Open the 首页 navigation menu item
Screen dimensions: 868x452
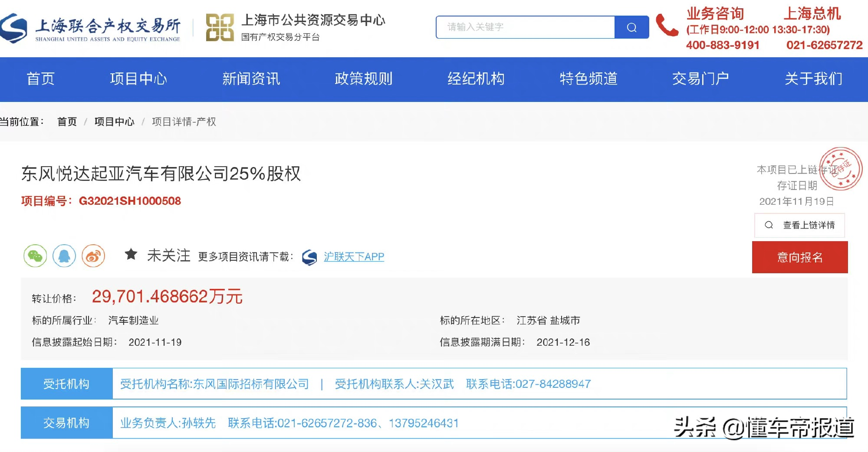[40, 79]
